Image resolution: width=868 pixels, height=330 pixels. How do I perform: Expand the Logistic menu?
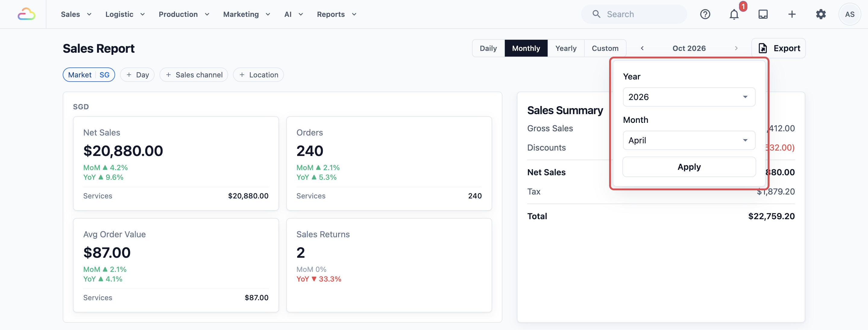point(125,14)
